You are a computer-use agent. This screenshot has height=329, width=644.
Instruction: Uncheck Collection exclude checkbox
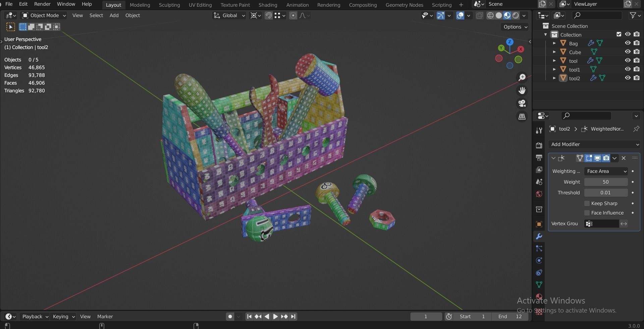619,34
